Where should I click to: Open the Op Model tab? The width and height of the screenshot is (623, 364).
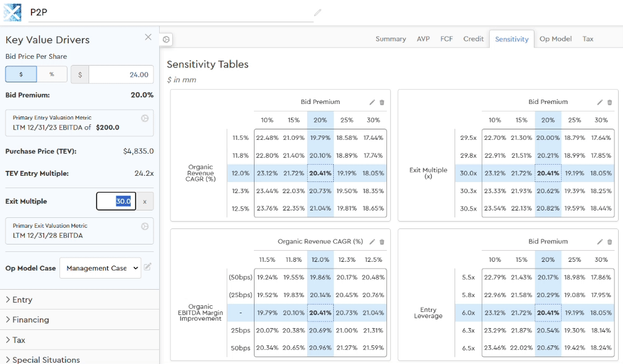pyautogui.click(x=555, y=39)
